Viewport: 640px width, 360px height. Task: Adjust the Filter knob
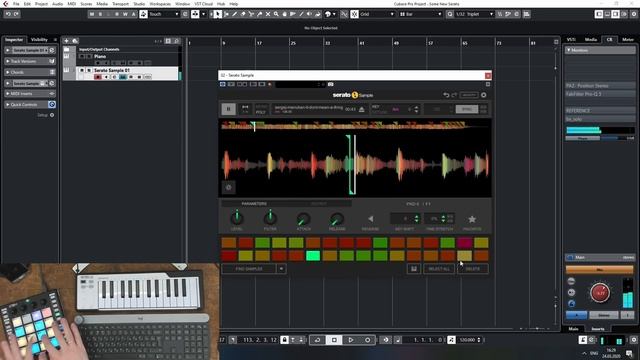coord(270,218)
